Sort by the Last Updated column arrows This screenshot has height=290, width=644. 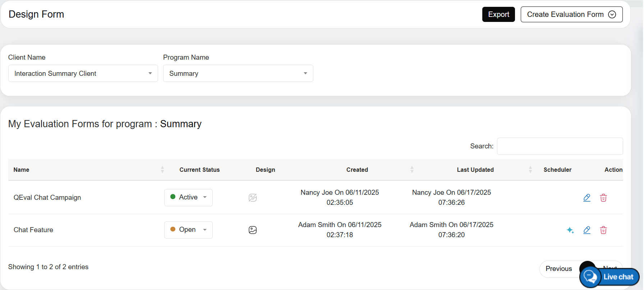tap(530, 170)
